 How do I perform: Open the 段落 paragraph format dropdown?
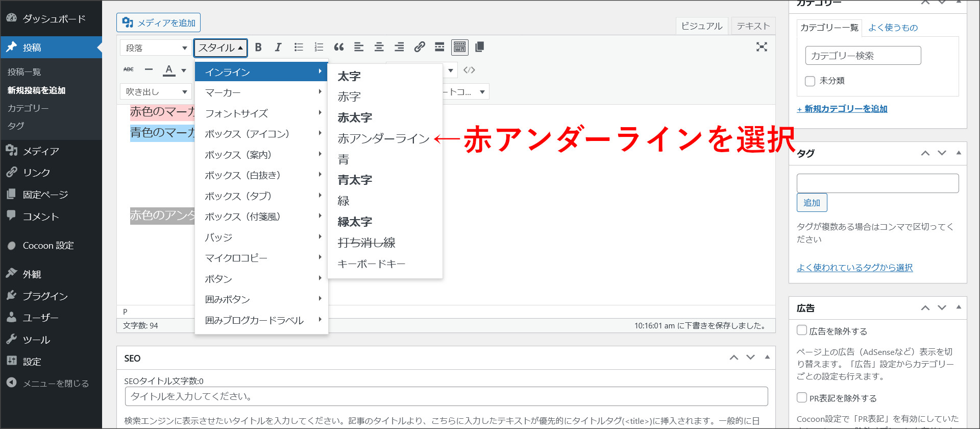[x=156, y=47]
